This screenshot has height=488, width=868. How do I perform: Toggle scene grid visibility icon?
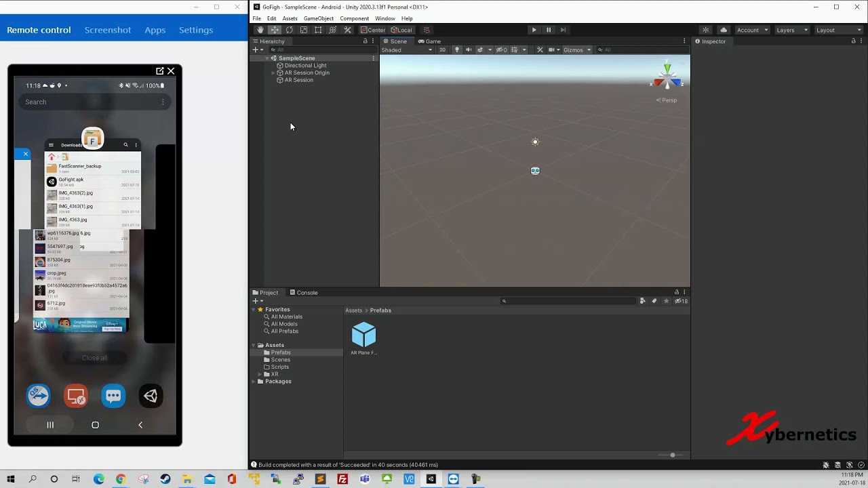(515, 49)
